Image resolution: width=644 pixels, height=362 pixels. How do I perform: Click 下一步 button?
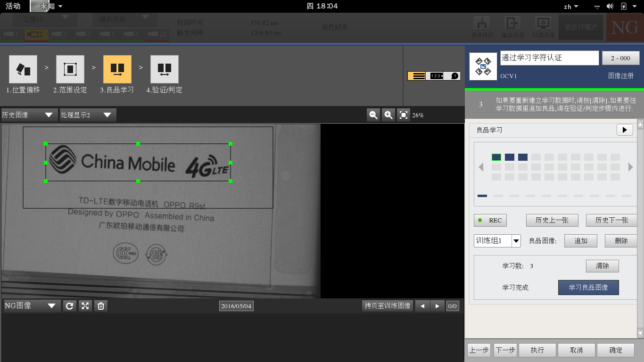pyautogui.click(x=505, y=350)
